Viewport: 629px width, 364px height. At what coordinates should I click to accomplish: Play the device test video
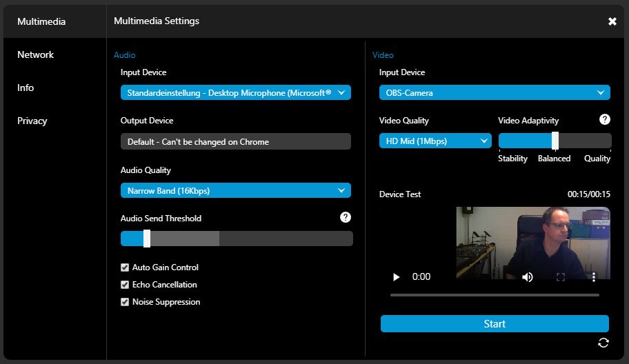(x=396, y=276)
